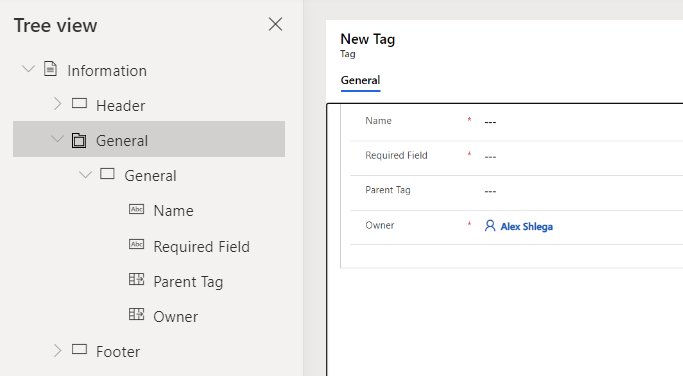
Task: Collapse the Information form node
Action: tap(28, 69)
